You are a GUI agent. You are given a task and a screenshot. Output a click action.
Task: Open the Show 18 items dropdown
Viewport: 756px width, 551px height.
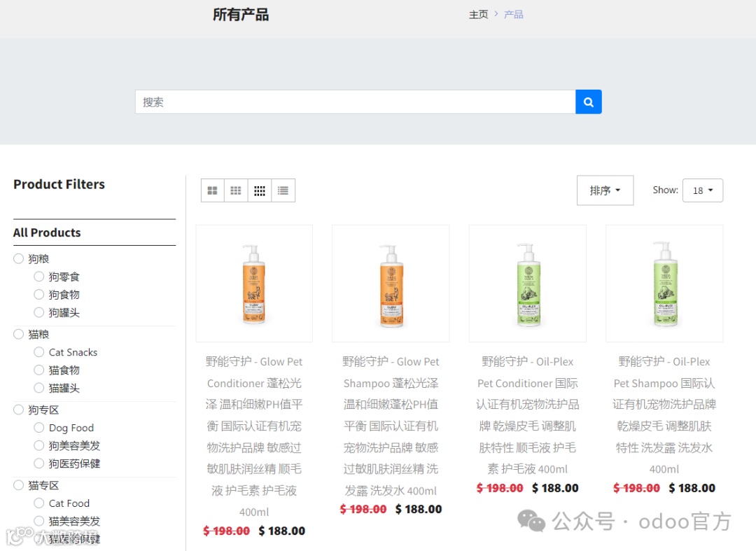click(703, 190)
